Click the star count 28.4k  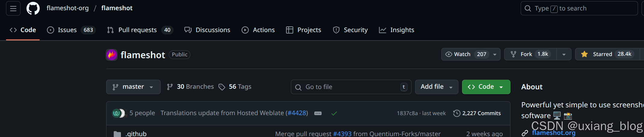tap(624, 54)
